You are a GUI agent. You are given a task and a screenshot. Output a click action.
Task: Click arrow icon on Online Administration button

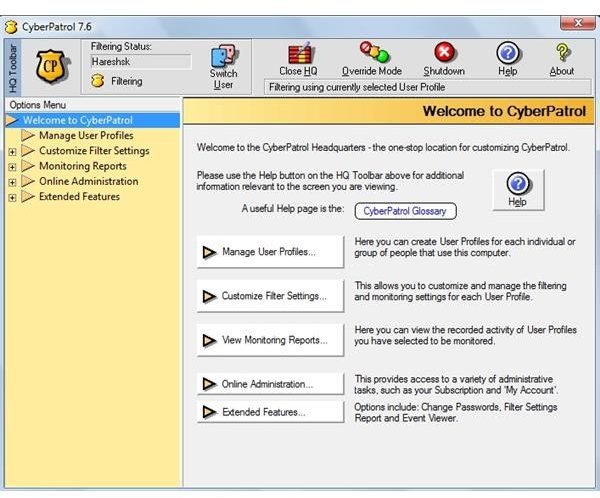pyautogui.click(x=209, y=384)
